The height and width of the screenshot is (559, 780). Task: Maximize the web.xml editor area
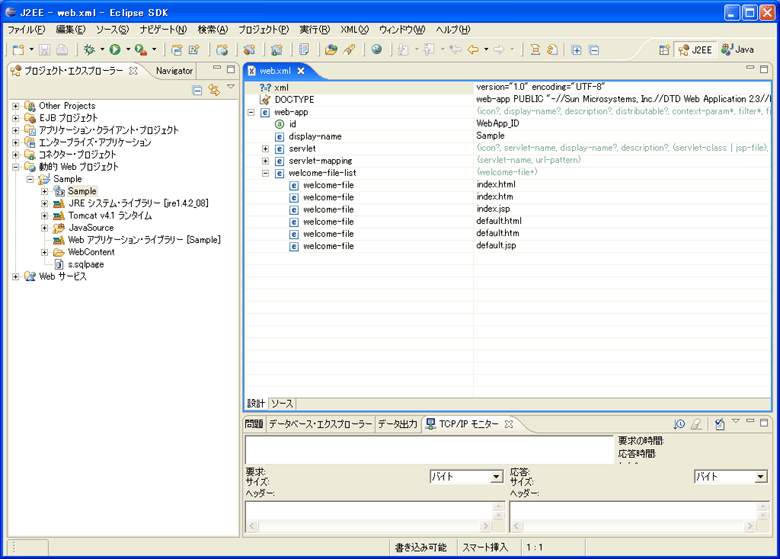pos(764,69)
